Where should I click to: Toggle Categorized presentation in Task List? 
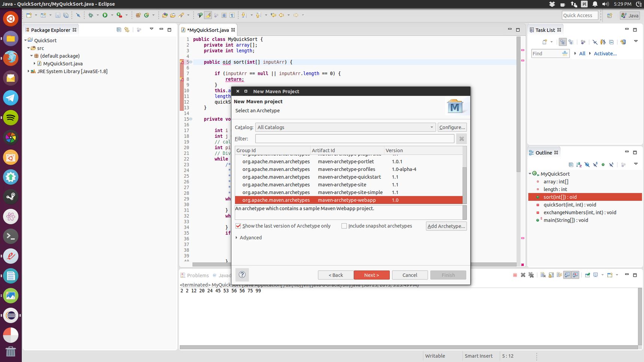point(563,42)
